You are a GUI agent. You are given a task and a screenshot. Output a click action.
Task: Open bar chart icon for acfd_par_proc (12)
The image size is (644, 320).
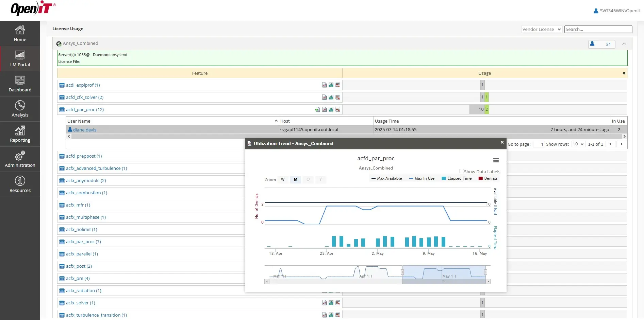(331, 109)
